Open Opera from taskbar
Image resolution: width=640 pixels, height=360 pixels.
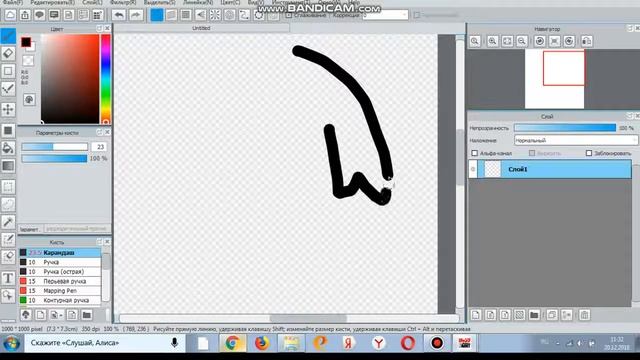click(x=407, y=343)
